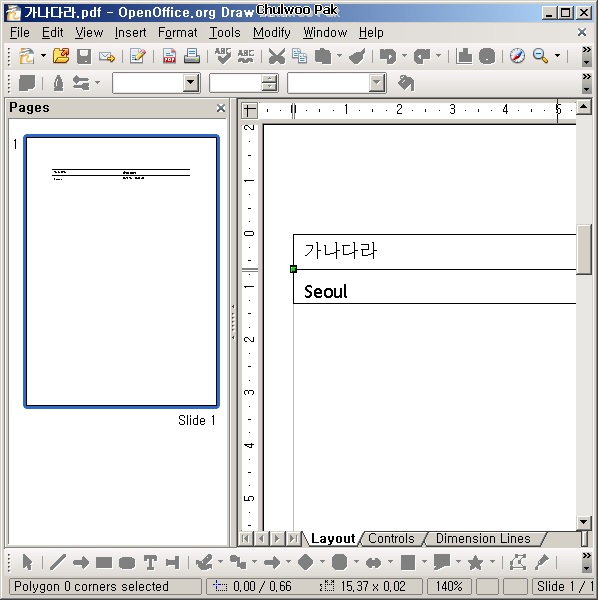Expand the New document dropdown arrow

click(43, 56)
